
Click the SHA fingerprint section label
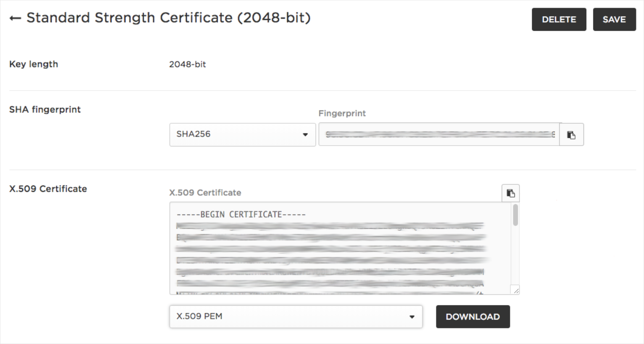[45, 110]
